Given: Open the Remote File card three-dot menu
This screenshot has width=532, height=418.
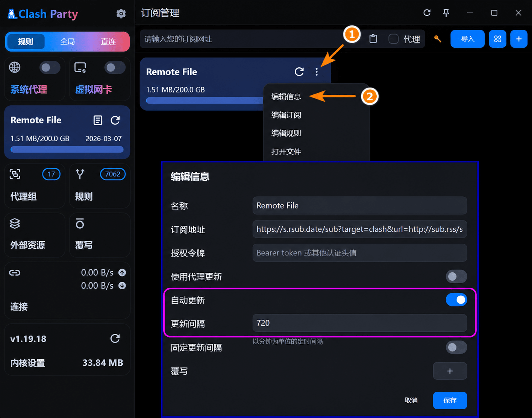Looking at the screenshot, I should click(317, 71).
